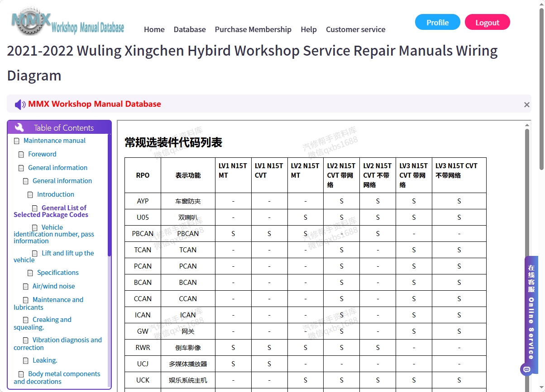Open the Database menu item

pos(190,29)
